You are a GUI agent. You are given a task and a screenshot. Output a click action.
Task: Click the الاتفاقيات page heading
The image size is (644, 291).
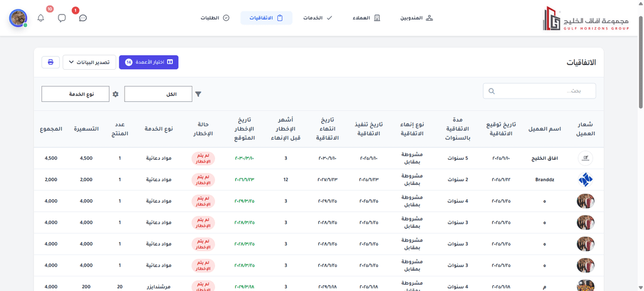[x=581, y=62]
